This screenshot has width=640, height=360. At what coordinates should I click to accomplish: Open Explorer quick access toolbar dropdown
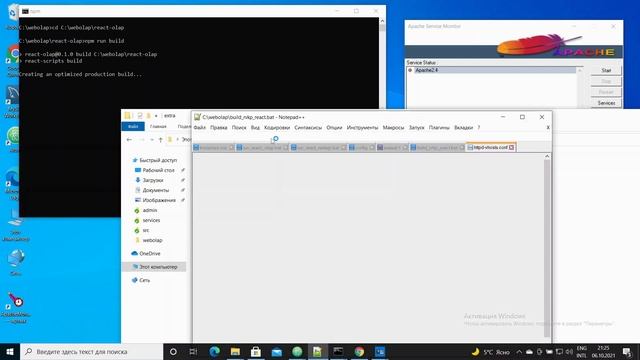click(x=156, y=116)
